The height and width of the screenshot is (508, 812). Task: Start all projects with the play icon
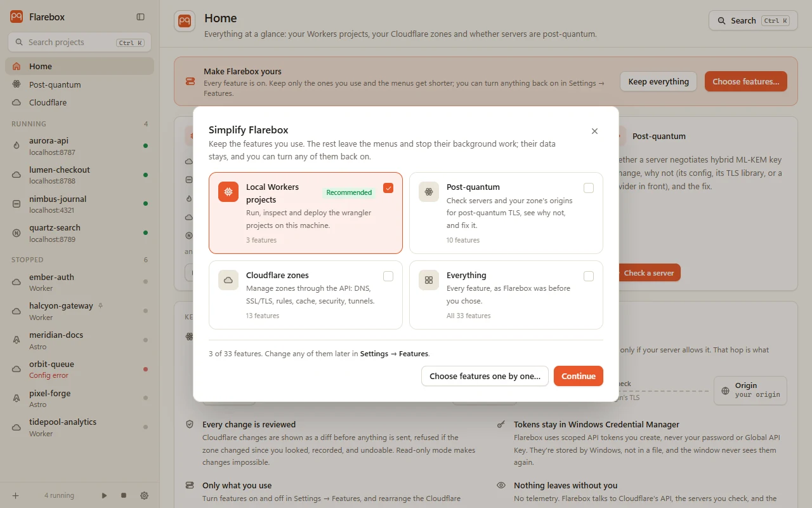coord(105,495)
